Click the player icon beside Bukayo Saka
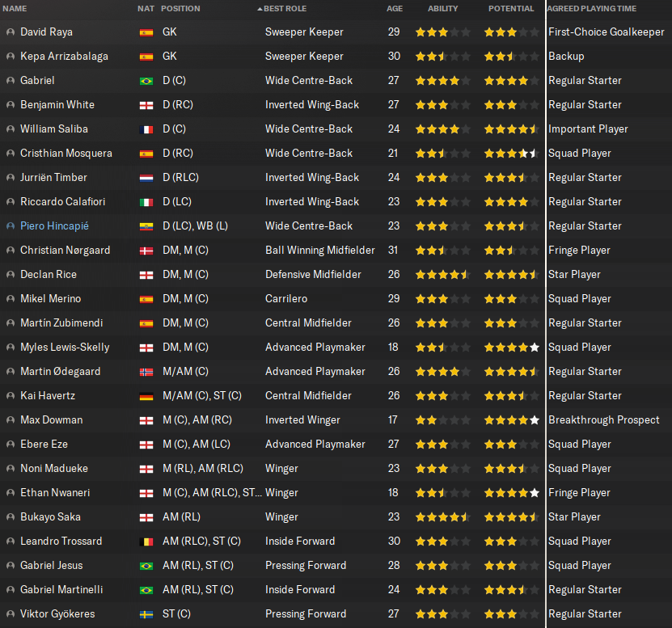This screenshot has width=672, height=628. click(x=11, y=517)
